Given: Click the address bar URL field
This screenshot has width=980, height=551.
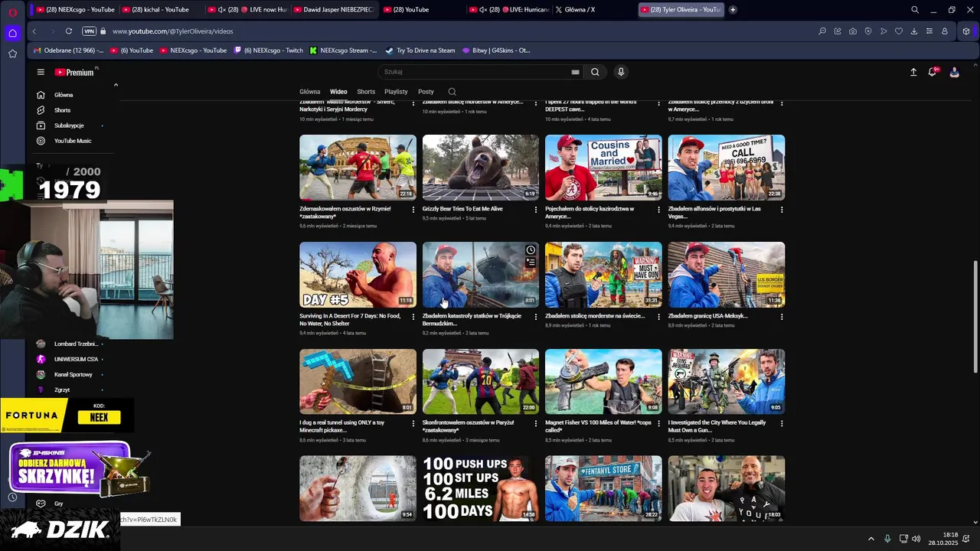Looking at the screenshot, I should [459, 31].
